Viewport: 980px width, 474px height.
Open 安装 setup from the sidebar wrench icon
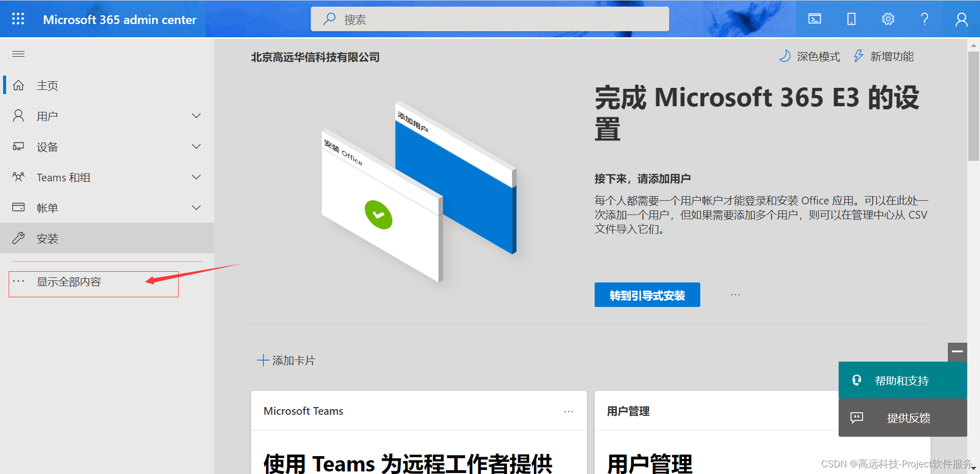19,238
